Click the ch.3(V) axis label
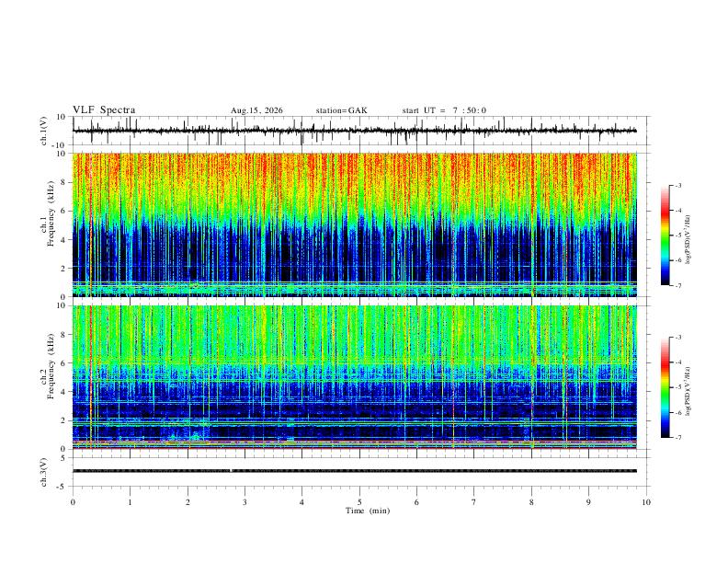 tap(44, 472)
